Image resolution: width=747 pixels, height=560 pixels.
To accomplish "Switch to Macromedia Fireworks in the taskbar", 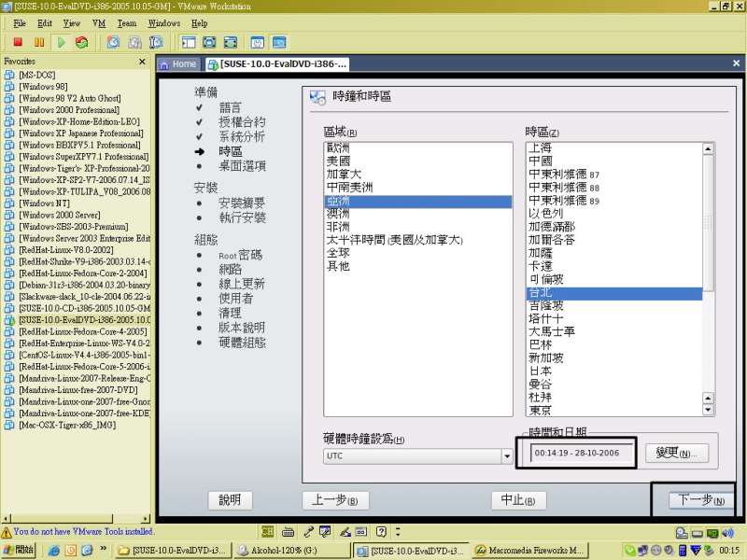I will click(530, 551).
